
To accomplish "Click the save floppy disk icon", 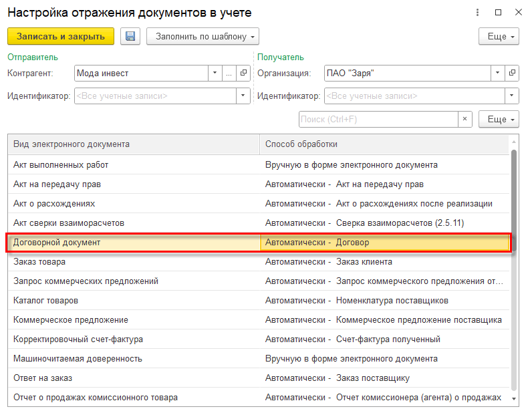I will (x=130, y=36).
